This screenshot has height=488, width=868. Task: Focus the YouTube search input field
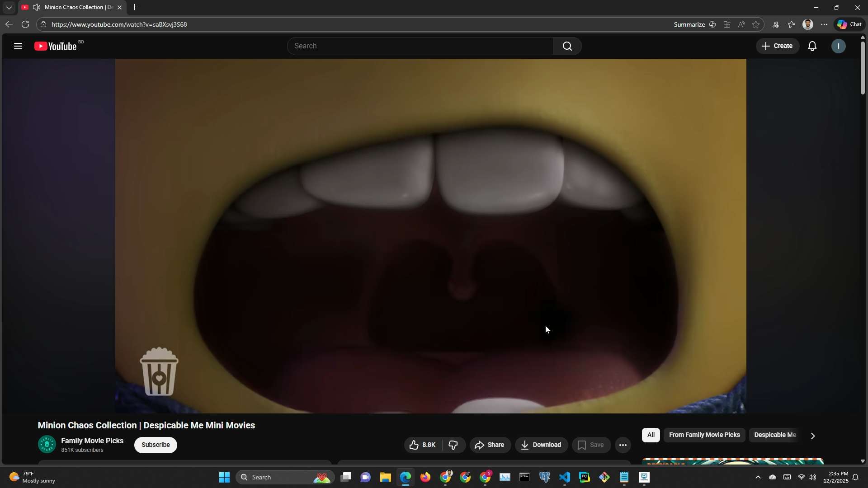pos(420,46)
